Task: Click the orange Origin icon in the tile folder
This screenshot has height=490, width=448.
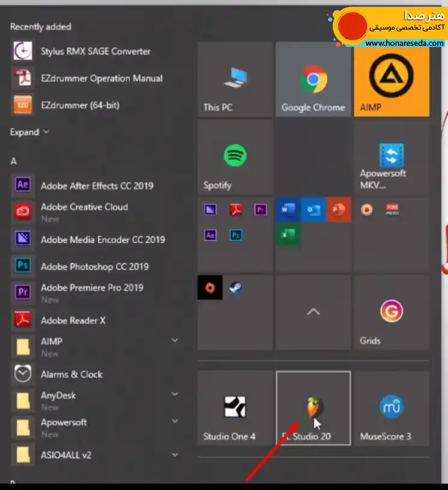Action: (210, 287)
